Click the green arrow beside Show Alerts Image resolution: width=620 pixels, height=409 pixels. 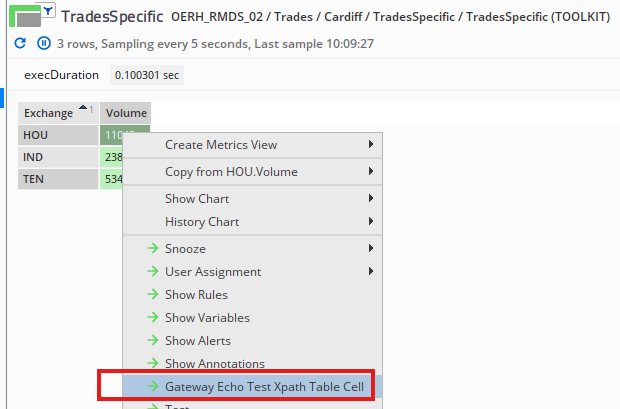[x=152, y=341]
